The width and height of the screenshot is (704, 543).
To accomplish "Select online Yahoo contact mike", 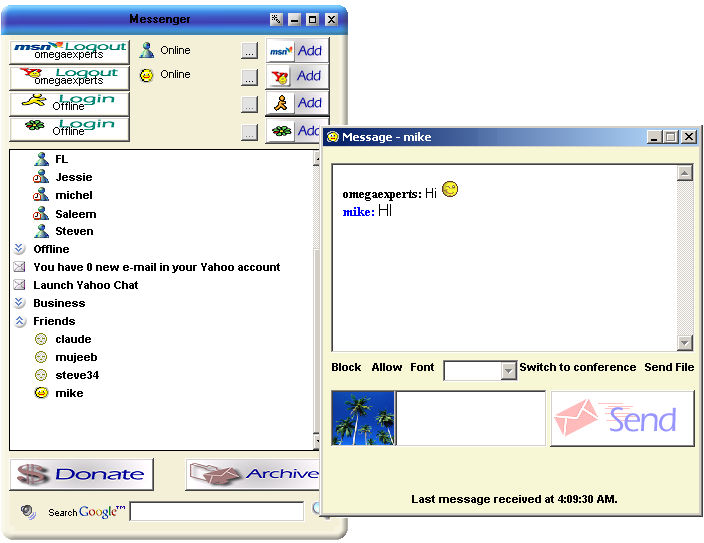I will [69, 393].
